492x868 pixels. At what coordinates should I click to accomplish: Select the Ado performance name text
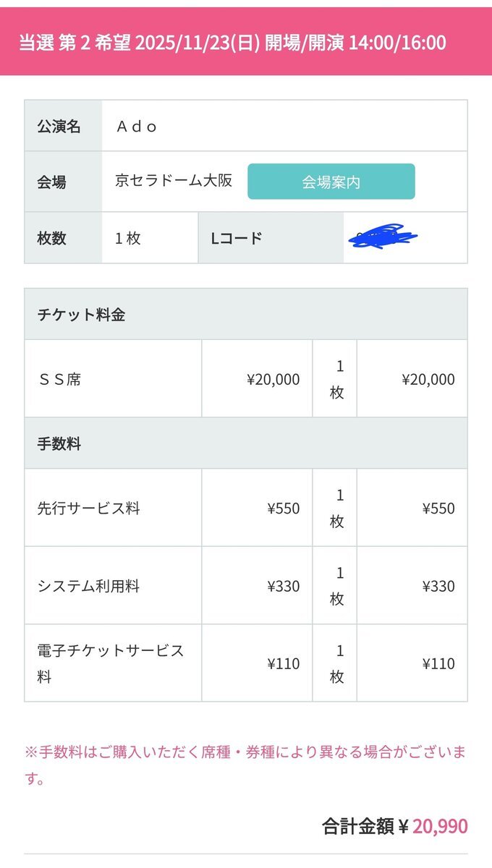click(x=137, y=127)
